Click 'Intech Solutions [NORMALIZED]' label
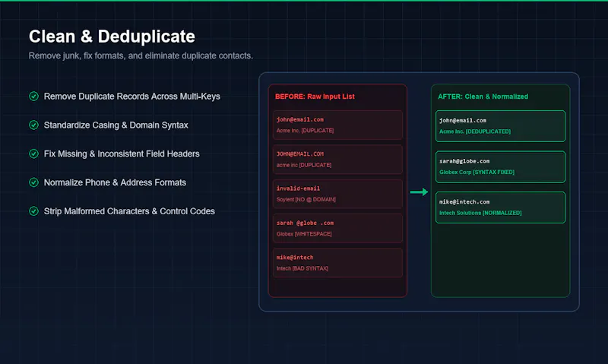Image resolution: width=608 pixels, height=364 pixels. tap(480, 214)
